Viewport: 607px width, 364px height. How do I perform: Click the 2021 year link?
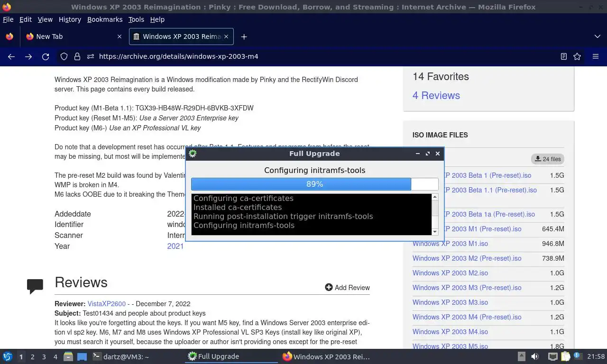pos(175,246)
